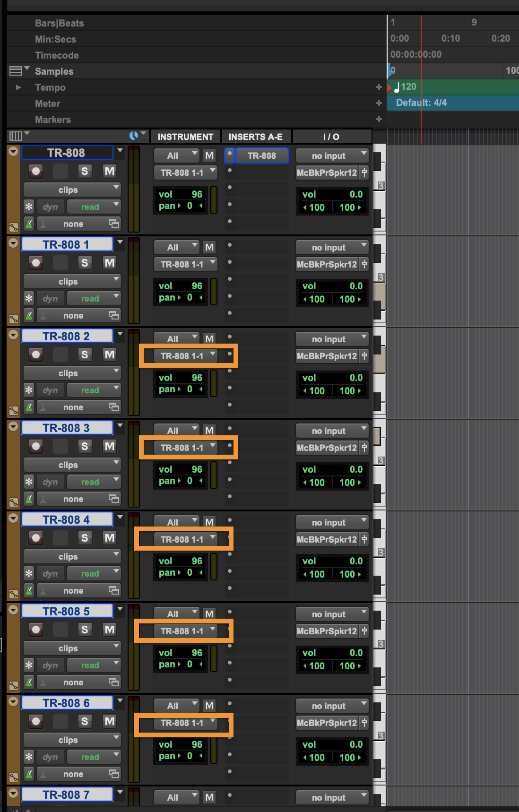Screen dimensions: 519x812
Task: Open McBkPrSpkr12 output selector on TR-808 5
Action: coord(327,631)
